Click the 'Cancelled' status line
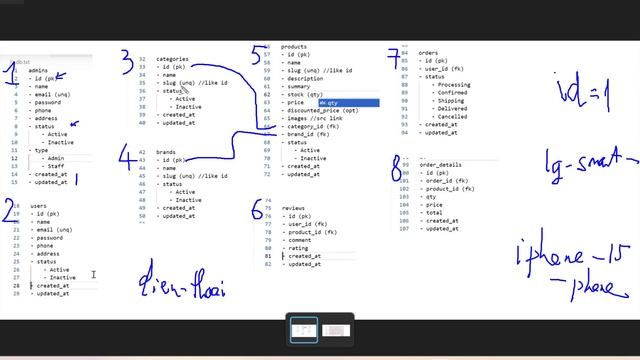The image size is (640, 360). [452, 116]
